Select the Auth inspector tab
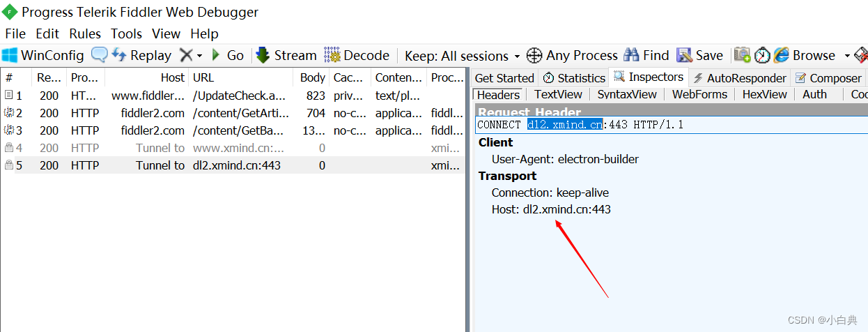This screenshot has height=332, width=868. 814,94
